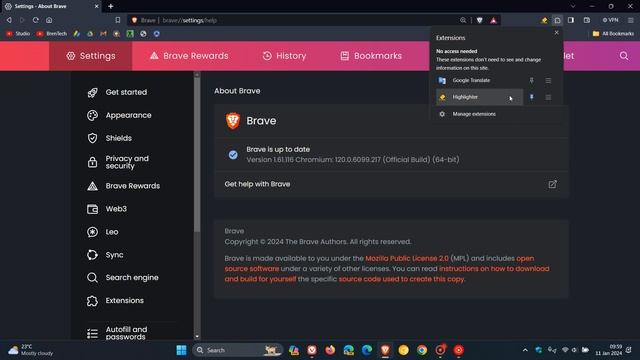Click the Windows taskbar Search box

click(238, 350)
